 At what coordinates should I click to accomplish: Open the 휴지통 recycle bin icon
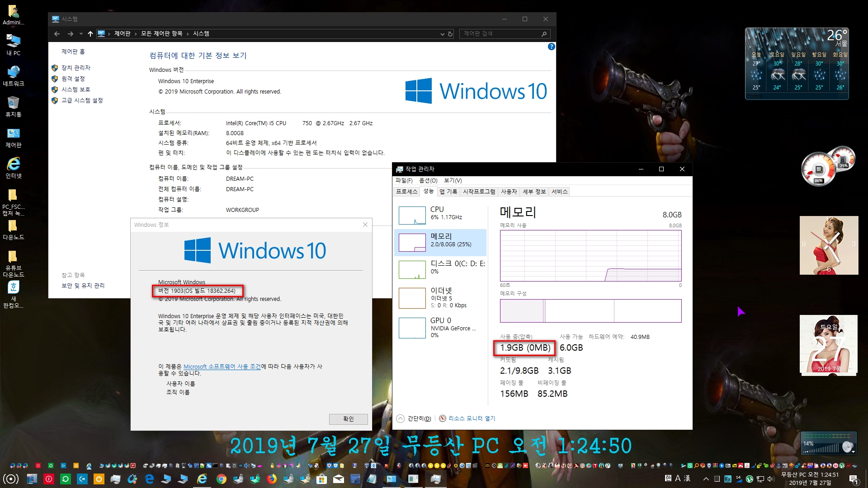tap(13, 106)
